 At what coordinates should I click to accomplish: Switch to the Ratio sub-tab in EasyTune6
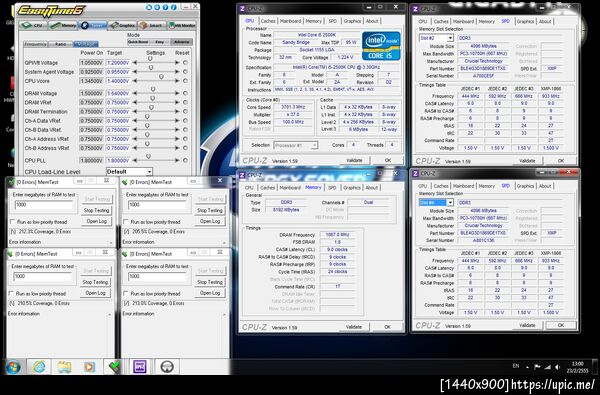[x=60, y=44]
